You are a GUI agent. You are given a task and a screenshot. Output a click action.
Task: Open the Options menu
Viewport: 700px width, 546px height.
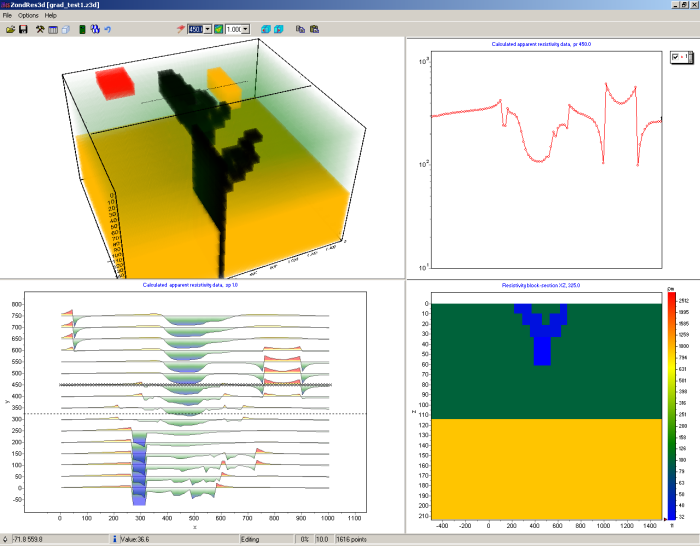[x=28, y=16]
